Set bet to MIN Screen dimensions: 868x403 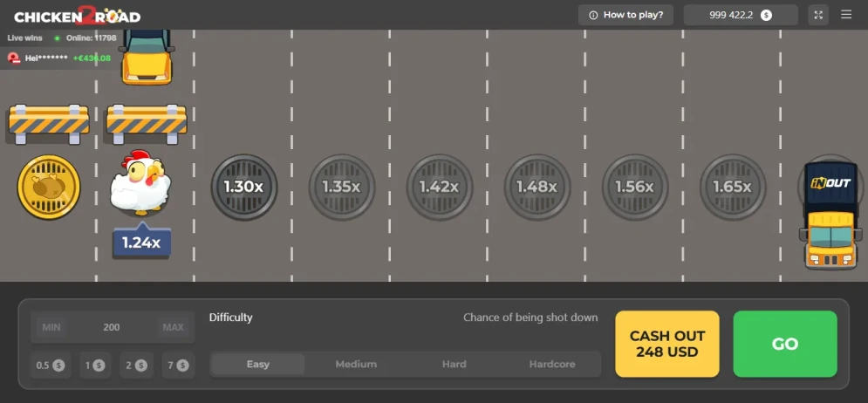click(51, 327)
